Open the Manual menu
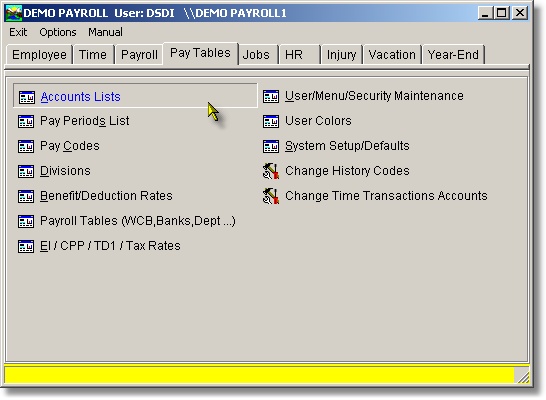Image resolution: width=546 pixels, height=400 pixels. (x=105, y=32)
